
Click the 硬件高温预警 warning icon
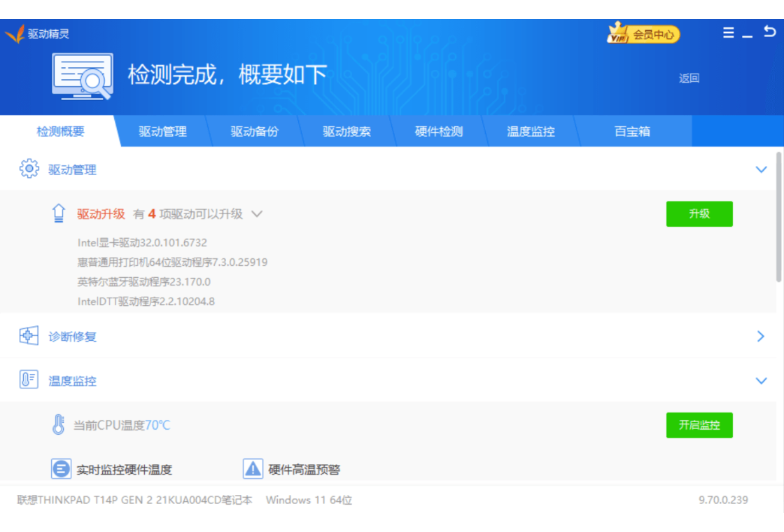tap(253, 469)
